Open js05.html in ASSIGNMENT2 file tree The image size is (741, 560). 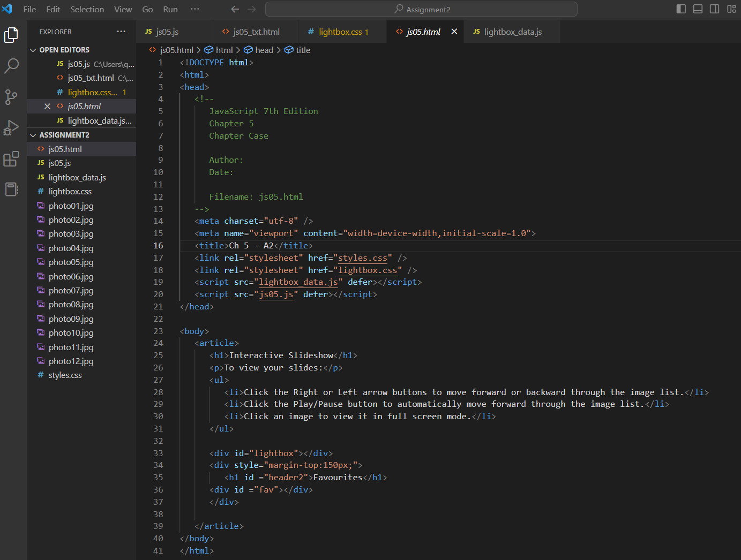click(81, 149)
